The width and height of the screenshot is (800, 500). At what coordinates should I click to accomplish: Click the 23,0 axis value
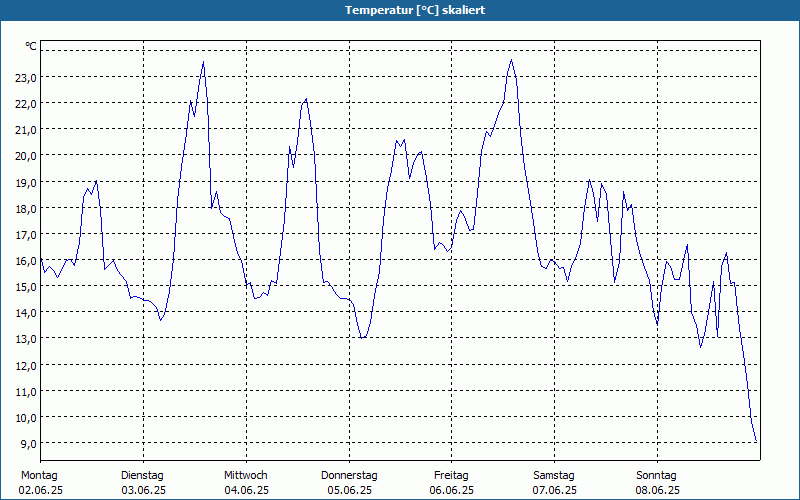pyautogui.click(x=26, y=78)
